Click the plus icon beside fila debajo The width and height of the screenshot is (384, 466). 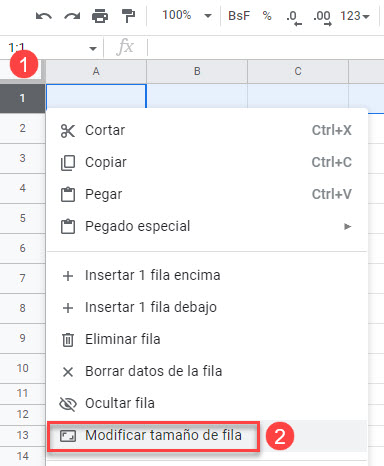[68, 308]
